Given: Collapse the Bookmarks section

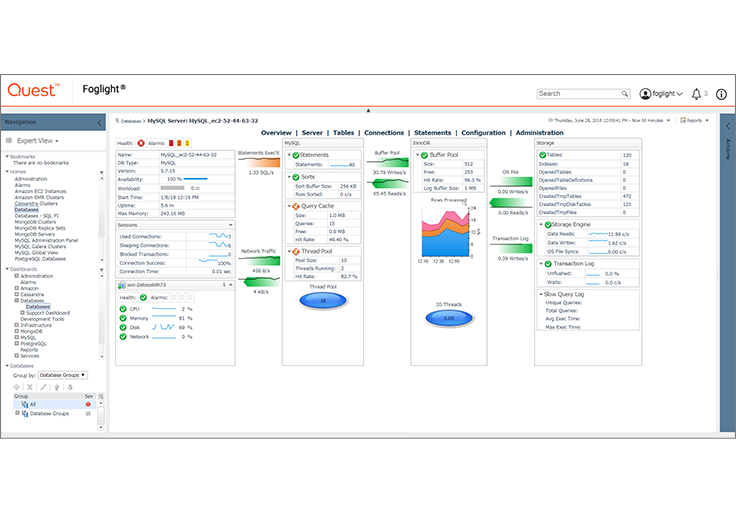Looking at the screenshot, I should pos(7,156).
